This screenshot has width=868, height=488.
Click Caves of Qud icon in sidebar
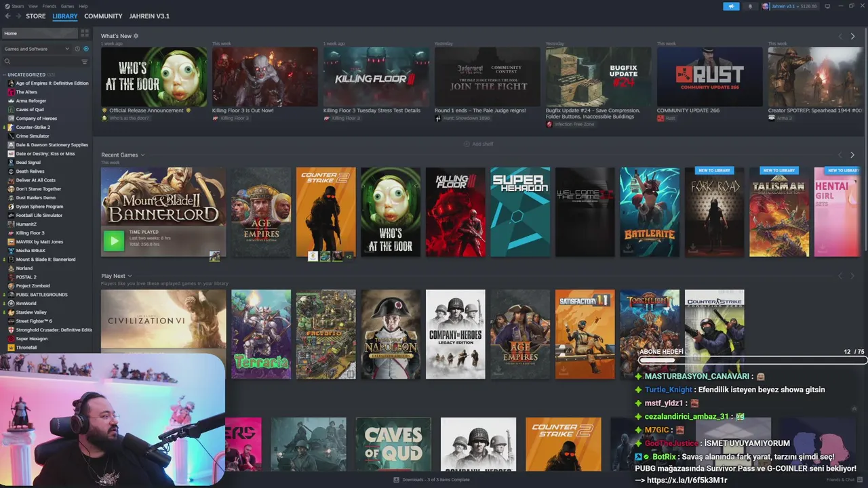click(11, 110)
